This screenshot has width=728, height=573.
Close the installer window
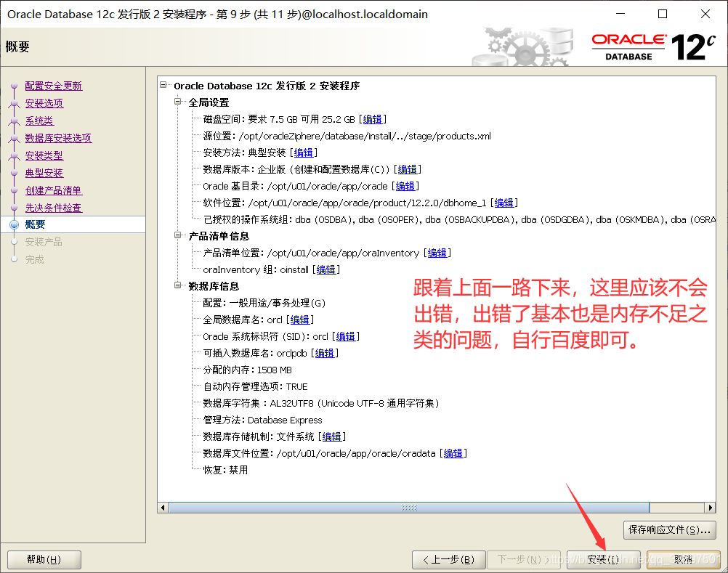pyautogui.click(x=705, y=14)
